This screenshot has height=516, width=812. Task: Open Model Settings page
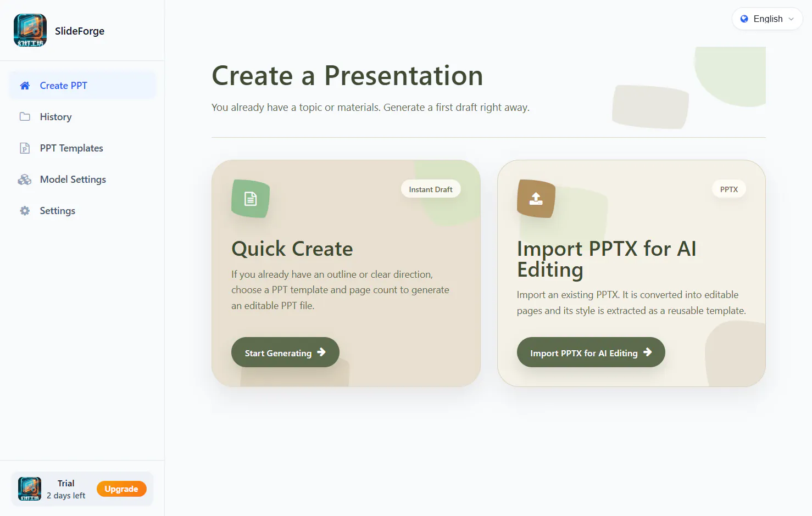[x=83, y=180]
